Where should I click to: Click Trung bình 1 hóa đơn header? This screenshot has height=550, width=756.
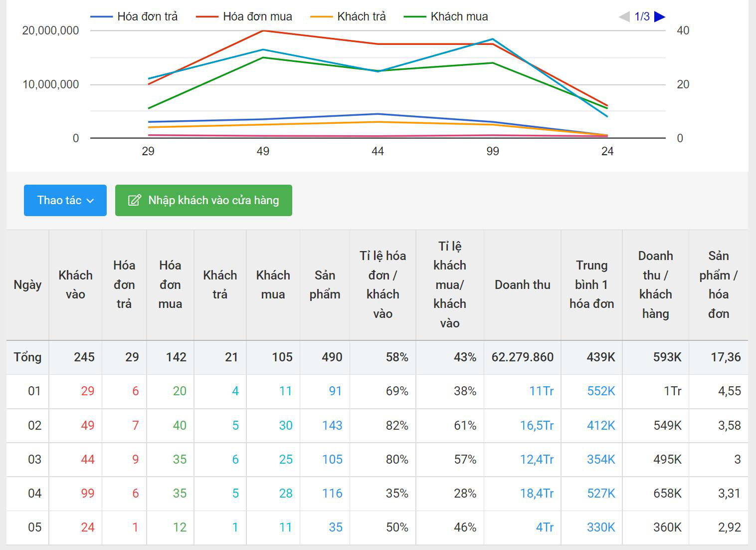tap(591, 285)
